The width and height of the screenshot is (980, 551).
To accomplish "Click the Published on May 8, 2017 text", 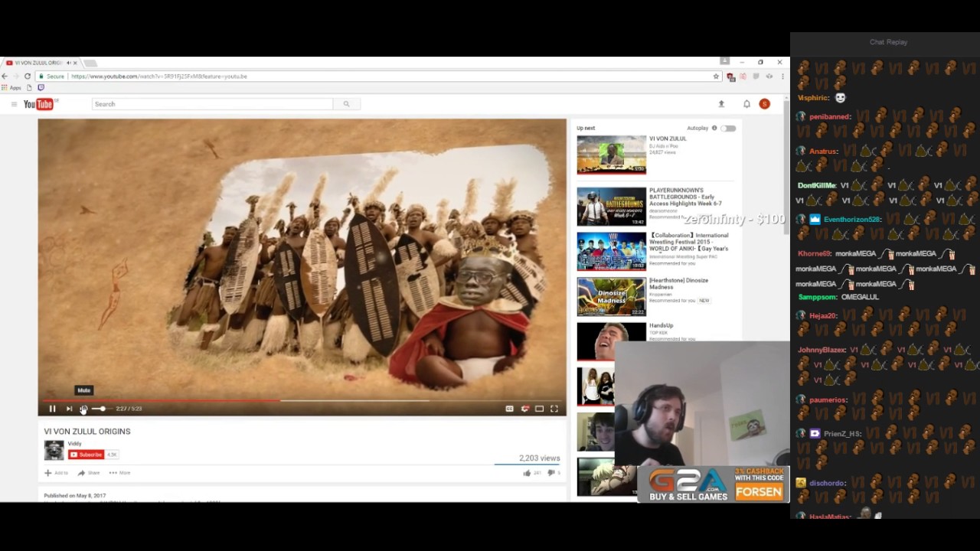I will tap(75, 496).
